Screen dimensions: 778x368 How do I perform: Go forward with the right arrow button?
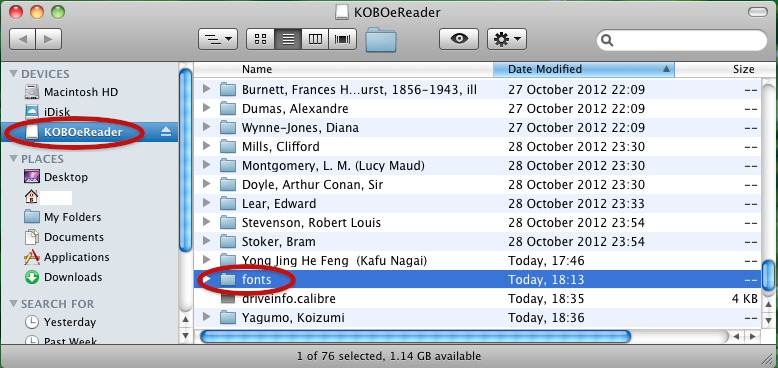(48, 39)
